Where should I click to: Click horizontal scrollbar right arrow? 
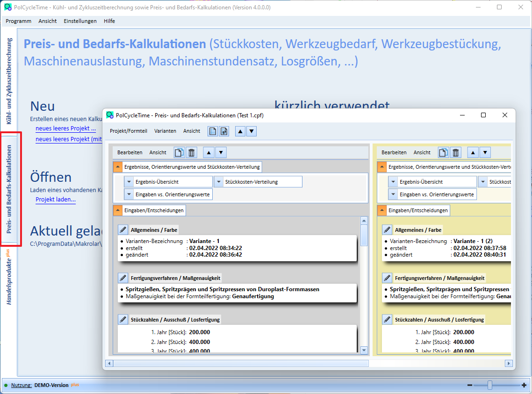coord(509,364)
